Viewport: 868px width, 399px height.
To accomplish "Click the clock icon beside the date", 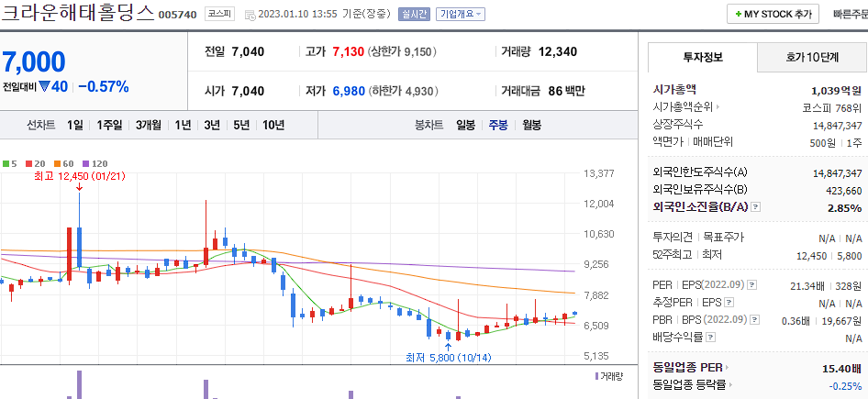I will point(250,15).
